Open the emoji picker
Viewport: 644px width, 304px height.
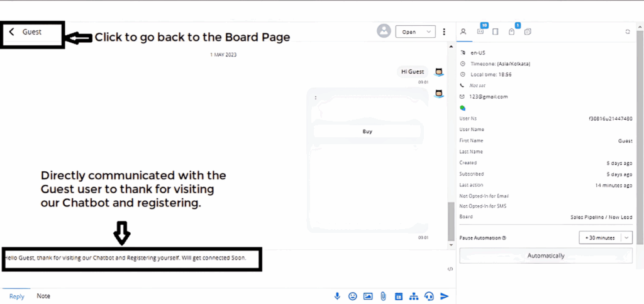tap(353, 296)
